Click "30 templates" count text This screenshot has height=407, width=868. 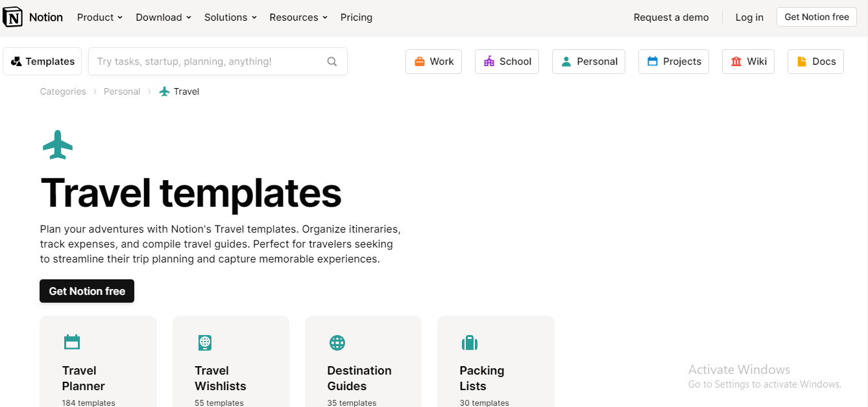tap(485, 402)
